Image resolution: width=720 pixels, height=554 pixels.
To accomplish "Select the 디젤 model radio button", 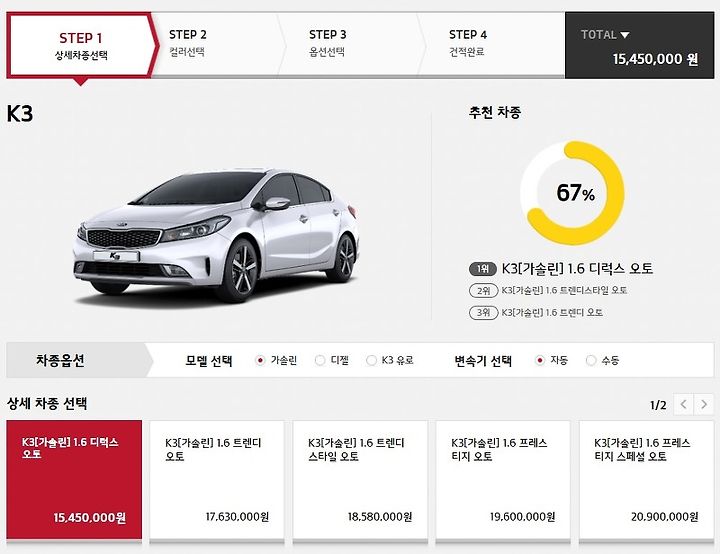I will (x=320, y=361).
